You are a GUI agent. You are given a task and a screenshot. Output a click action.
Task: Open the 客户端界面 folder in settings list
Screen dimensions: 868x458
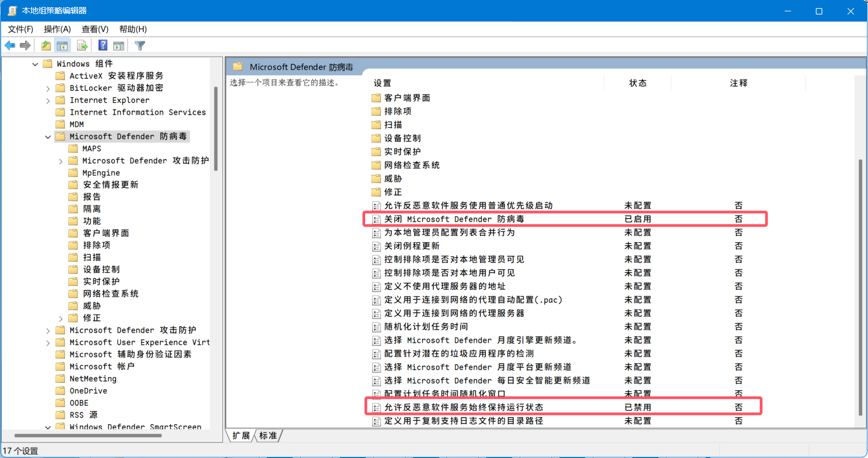pyautogui.click(x=407, y=98)
